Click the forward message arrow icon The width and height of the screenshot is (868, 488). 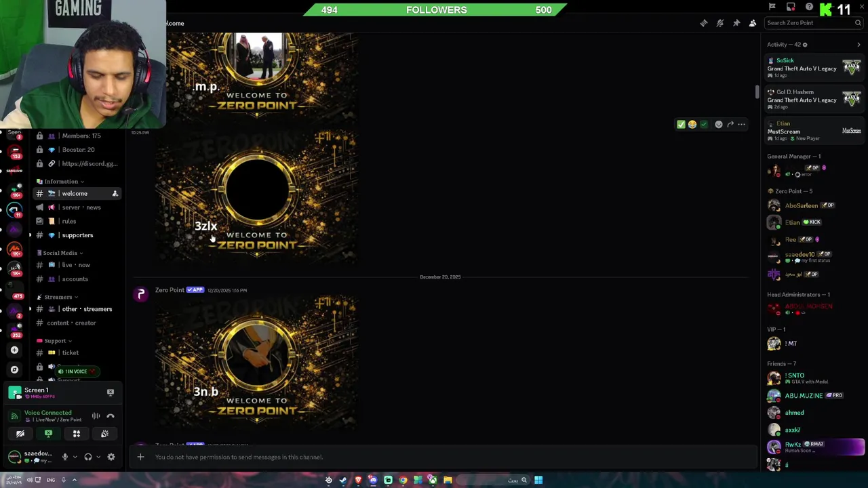pyautogui.click(x=730, y=124)
